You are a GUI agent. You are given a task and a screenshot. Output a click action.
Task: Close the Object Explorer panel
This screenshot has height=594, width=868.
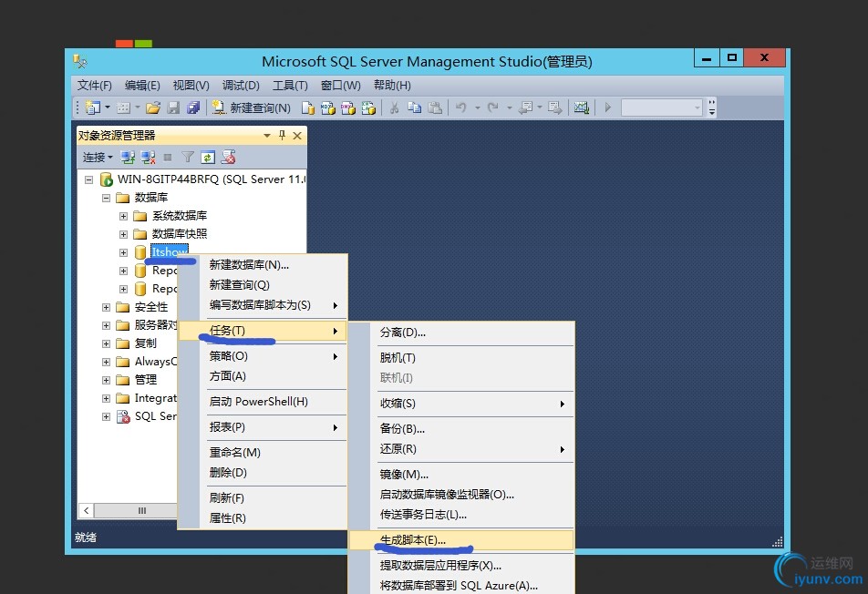tap(297, 136)
